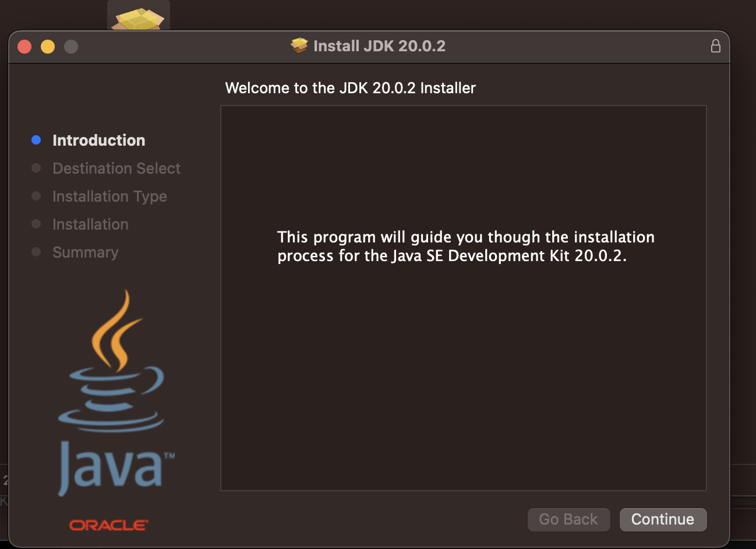Click the "Welcome to the JDK 20.0.2 Installer" heading

coord(351,88)
